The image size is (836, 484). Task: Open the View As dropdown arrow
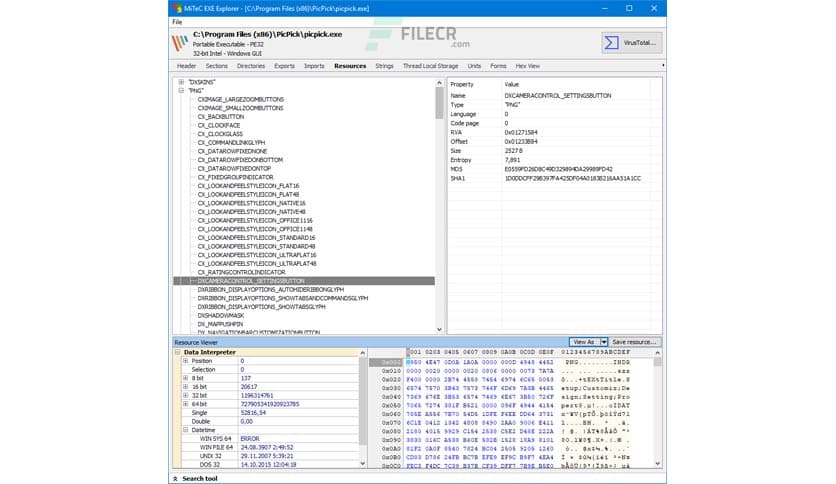[x=604, y=342]
